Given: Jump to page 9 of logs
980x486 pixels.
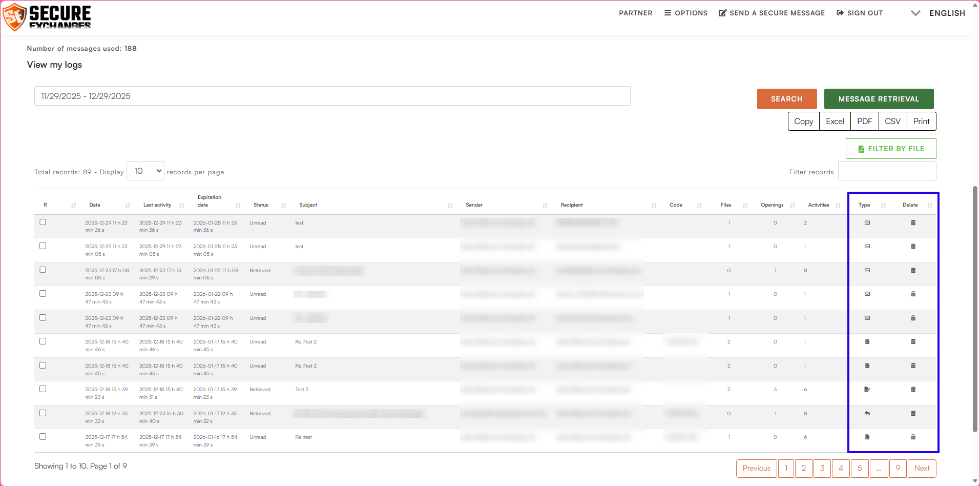Looking at the screenshot, I should tap(898, 468).
